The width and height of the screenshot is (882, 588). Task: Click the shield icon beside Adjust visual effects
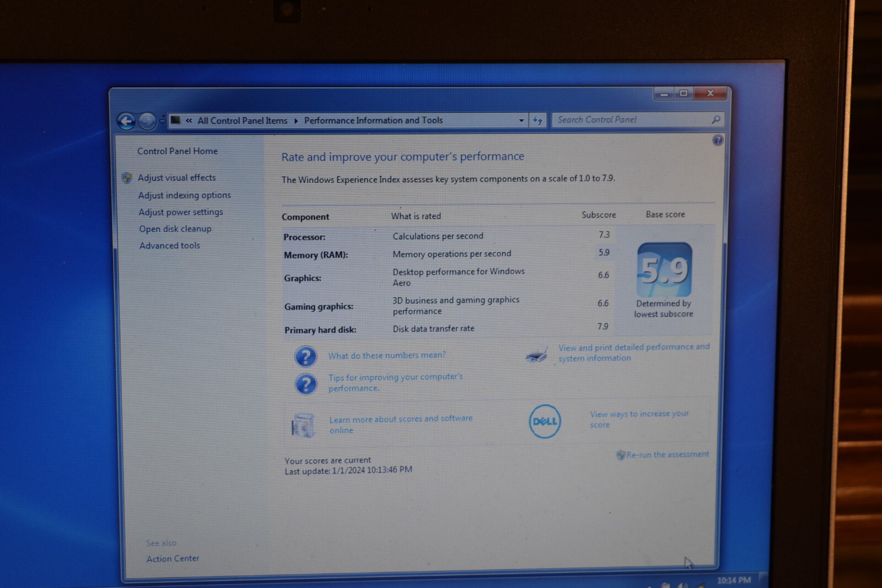click(127, 177)
